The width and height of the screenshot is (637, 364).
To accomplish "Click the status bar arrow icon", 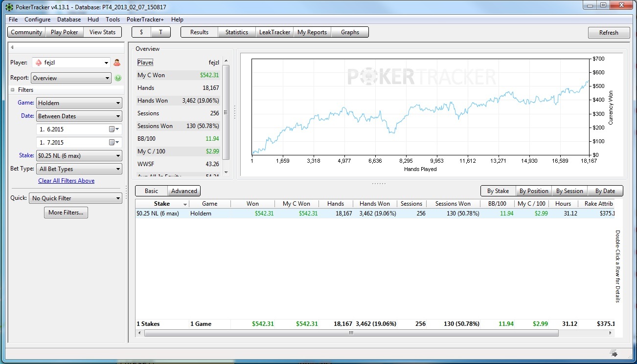I will coord(614,353).
